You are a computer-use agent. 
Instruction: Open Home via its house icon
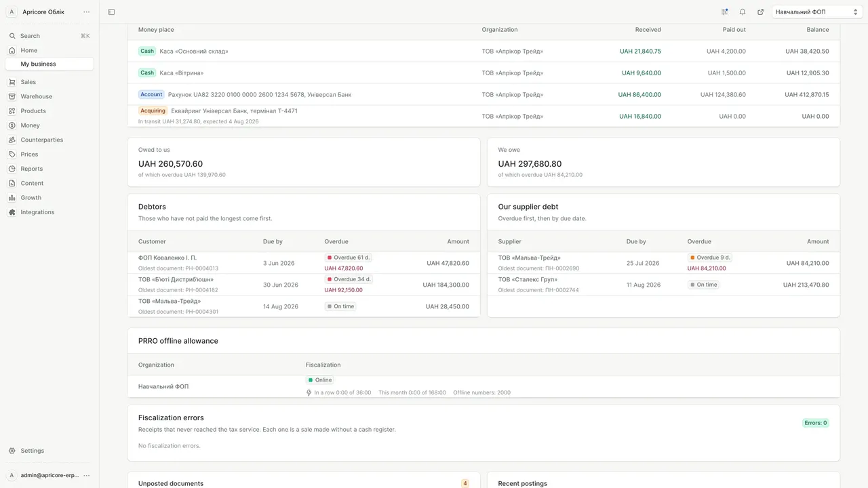(12, 50)
